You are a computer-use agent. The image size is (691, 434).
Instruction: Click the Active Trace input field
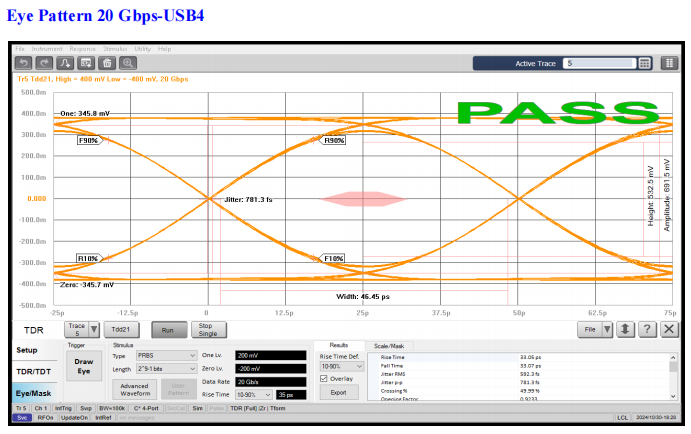coord(600,63)
